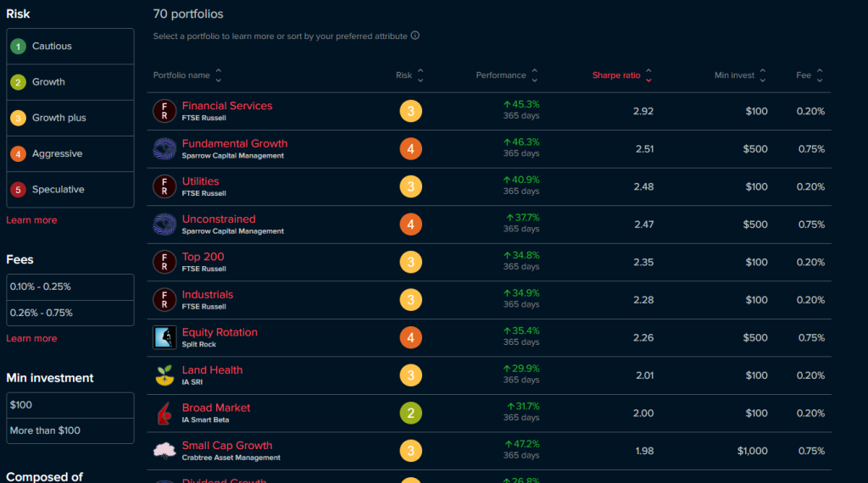Click the info icon after the sort instructions
Screen dimensions: 868x483
click(x=415, y=36)
